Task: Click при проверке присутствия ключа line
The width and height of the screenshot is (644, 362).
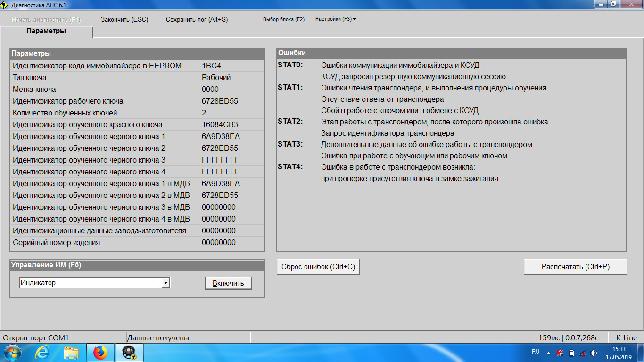Action: tap(410, 178)
